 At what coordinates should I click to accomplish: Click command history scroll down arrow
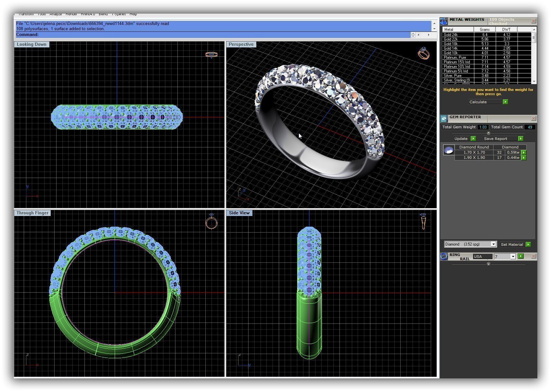coord(434,29)
